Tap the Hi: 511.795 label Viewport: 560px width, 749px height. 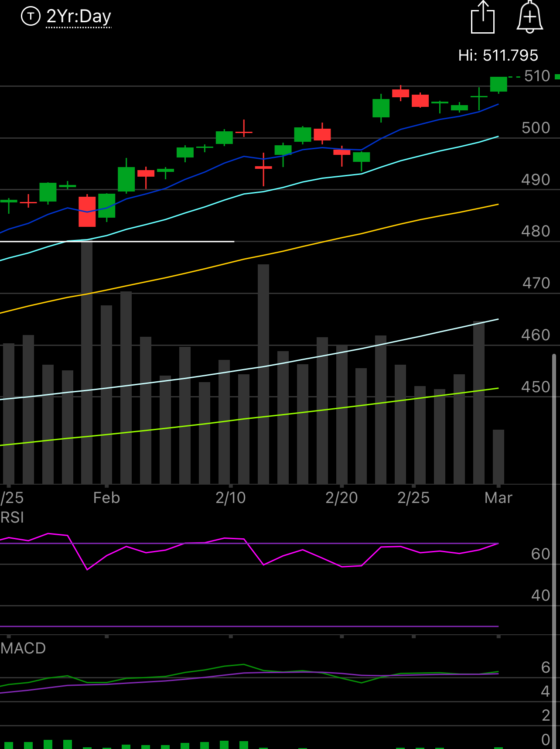click(x=498, y=55)
